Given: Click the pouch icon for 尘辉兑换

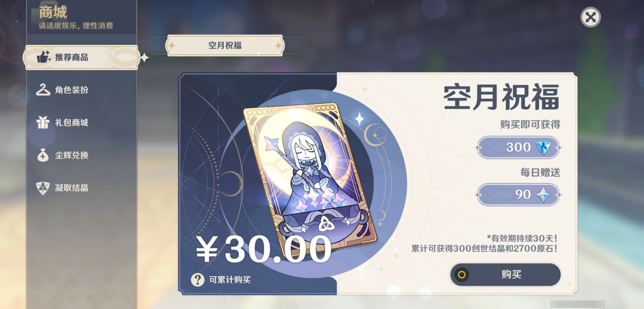Looking at the screenshot, I should pos(43,155).
